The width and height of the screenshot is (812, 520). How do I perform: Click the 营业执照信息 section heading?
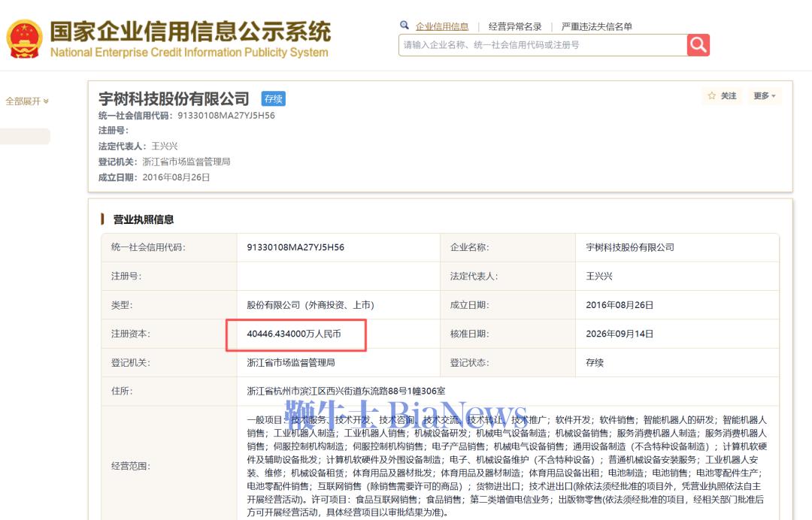tap(144, 219)
